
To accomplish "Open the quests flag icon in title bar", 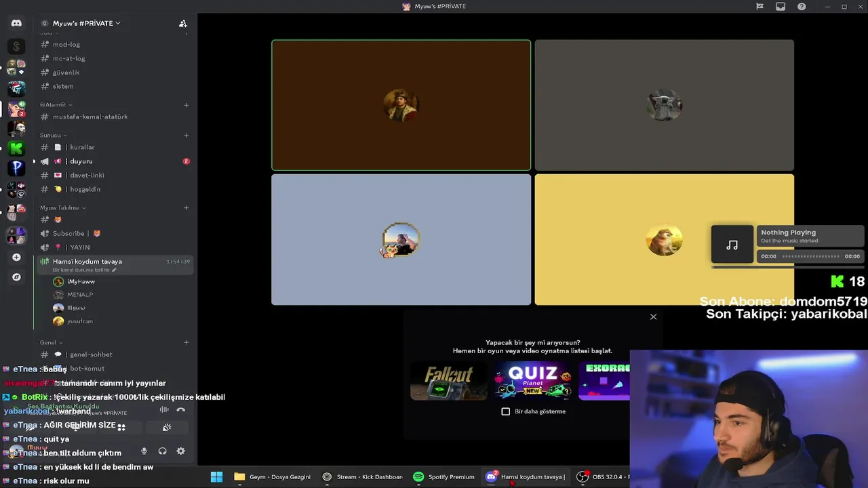I will [759, 7].
